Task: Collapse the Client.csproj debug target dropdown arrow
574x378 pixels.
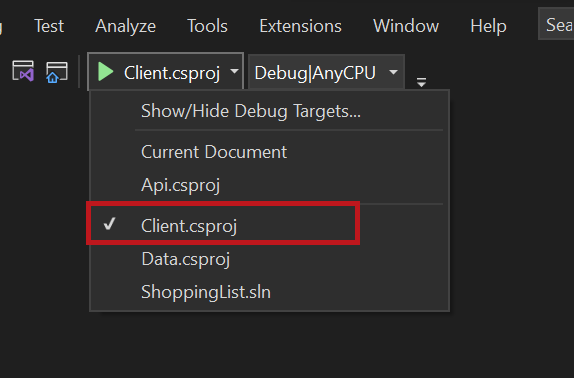Action: click(x=235, y=71)
